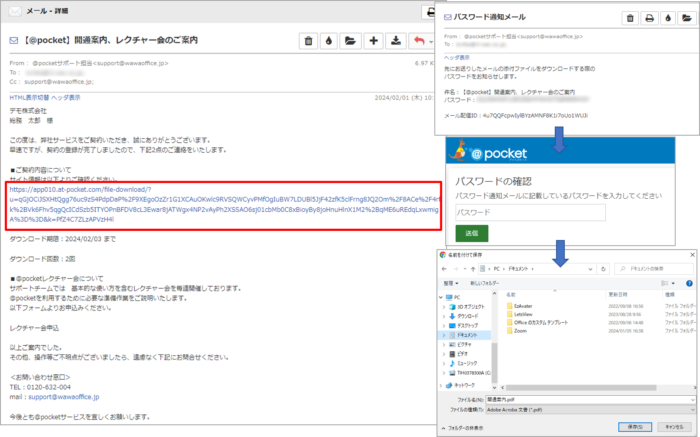Go up one folder level in save dialog
The height and width of the screenshot is (437, 700).
[473, 269]
